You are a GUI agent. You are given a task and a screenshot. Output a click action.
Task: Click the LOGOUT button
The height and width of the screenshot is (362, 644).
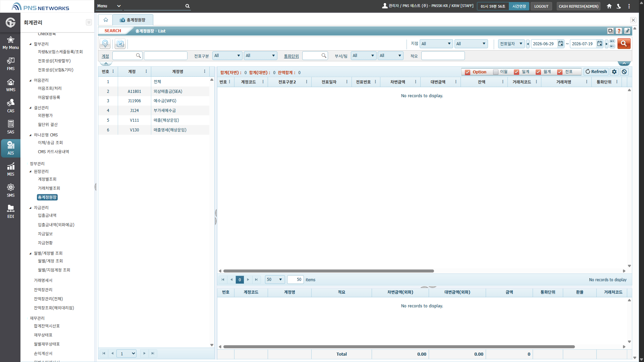(x=541, y=6)
